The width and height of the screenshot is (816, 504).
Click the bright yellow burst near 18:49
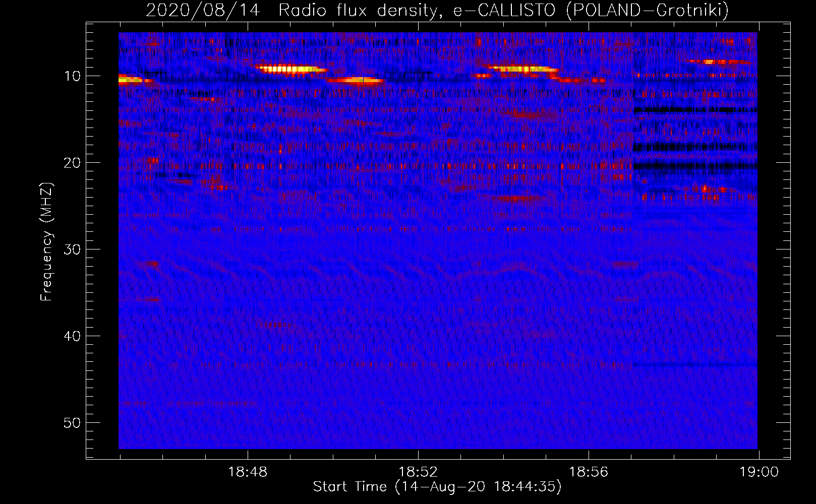point(292,70)
